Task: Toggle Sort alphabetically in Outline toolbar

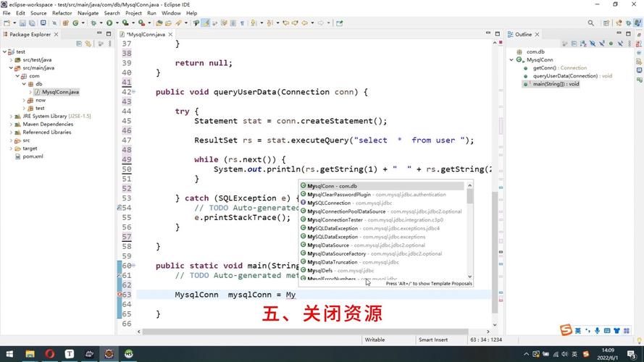Action: (x=583, y=43)
